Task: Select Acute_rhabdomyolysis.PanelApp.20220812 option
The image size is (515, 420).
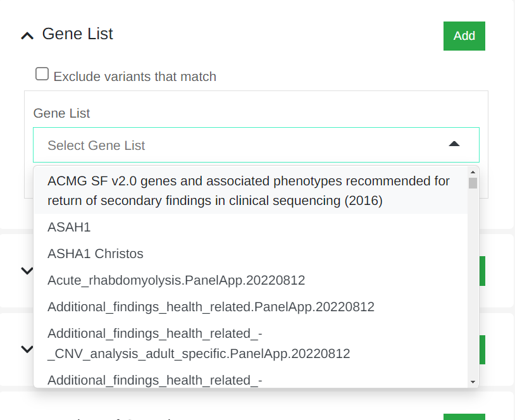Action: pyautogui.click(x=177, y=280)
